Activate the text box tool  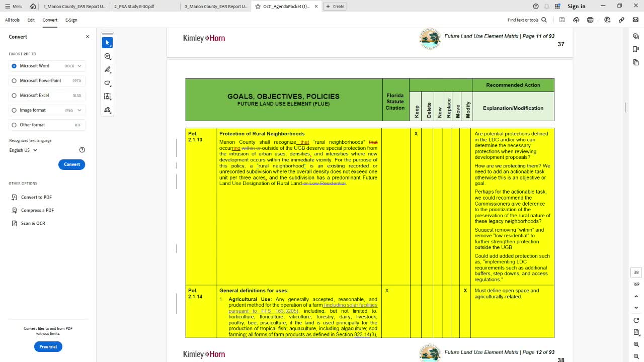coord(107,96)
